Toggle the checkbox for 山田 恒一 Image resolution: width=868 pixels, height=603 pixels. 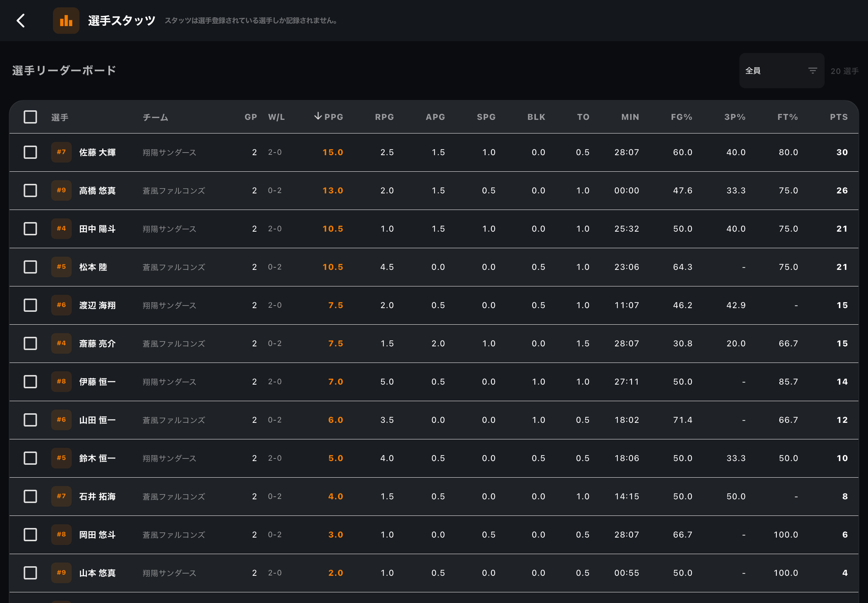click(x=30, y=420)
